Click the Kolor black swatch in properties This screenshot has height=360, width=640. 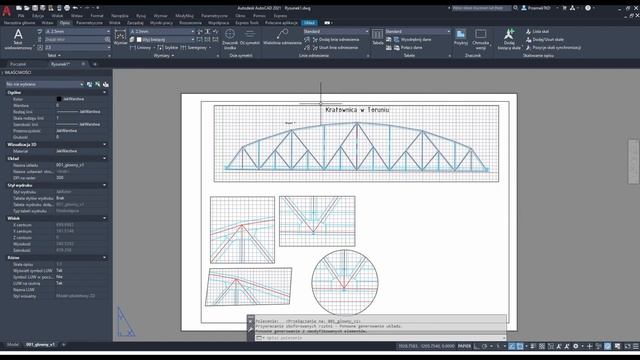tap(59, 99)
